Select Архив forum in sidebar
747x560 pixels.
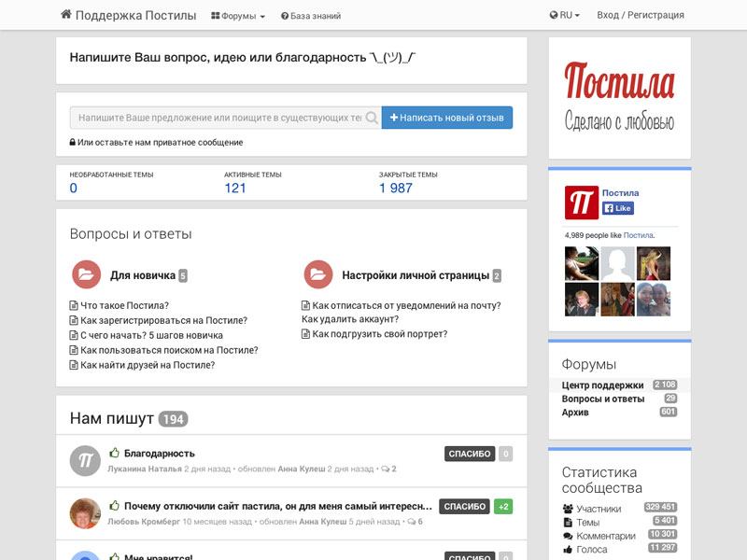coord(575,413)
